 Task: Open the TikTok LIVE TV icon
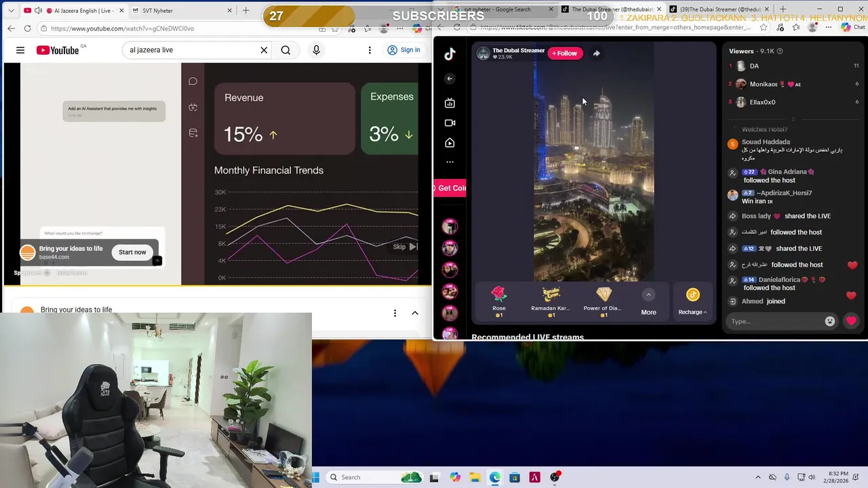[450, 103]
